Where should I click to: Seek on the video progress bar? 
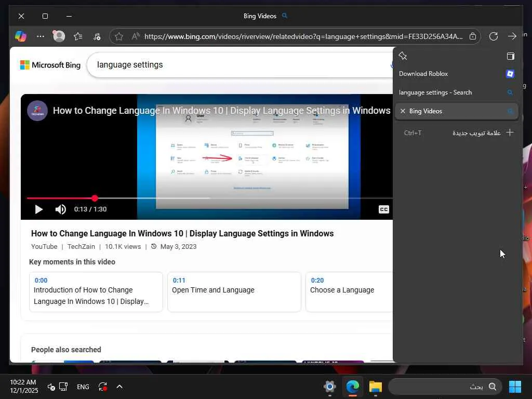click(210, 198)
